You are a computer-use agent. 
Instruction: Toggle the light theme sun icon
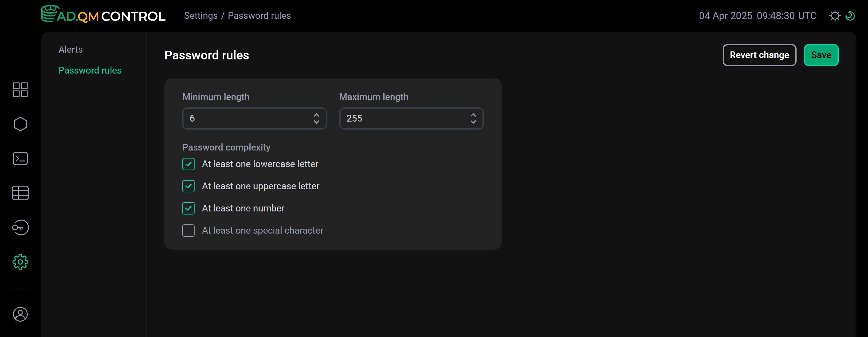(835, 15)
